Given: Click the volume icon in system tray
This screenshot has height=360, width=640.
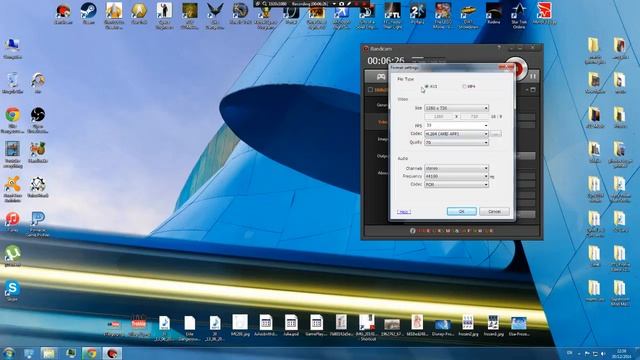Looking at the screenshot, I should coord(603,353).
